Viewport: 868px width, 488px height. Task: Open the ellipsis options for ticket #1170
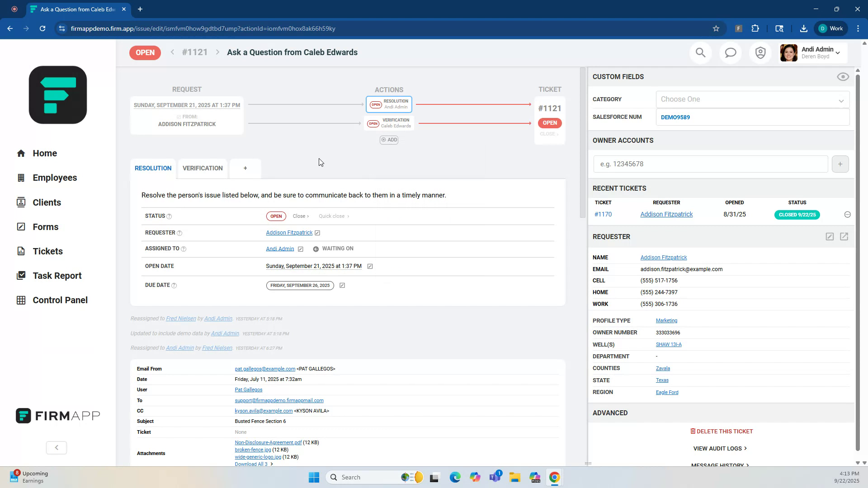point(848,214)
